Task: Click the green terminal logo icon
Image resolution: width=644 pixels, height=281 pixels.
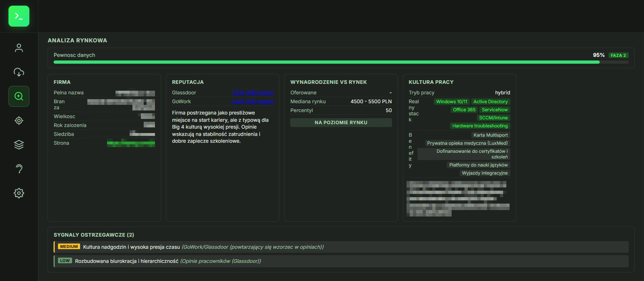Action: [x=19, y=16]
